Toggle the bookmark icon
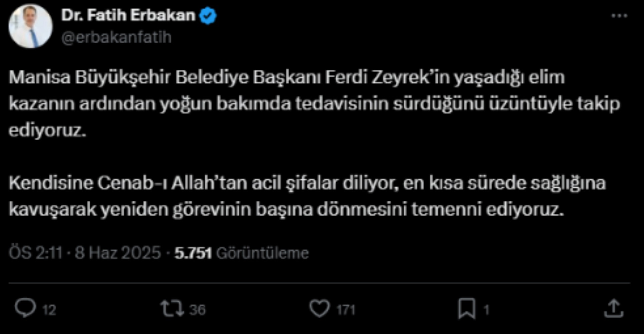Image resolution: width=644 pixels, height=334 pixels. [467, 308]
